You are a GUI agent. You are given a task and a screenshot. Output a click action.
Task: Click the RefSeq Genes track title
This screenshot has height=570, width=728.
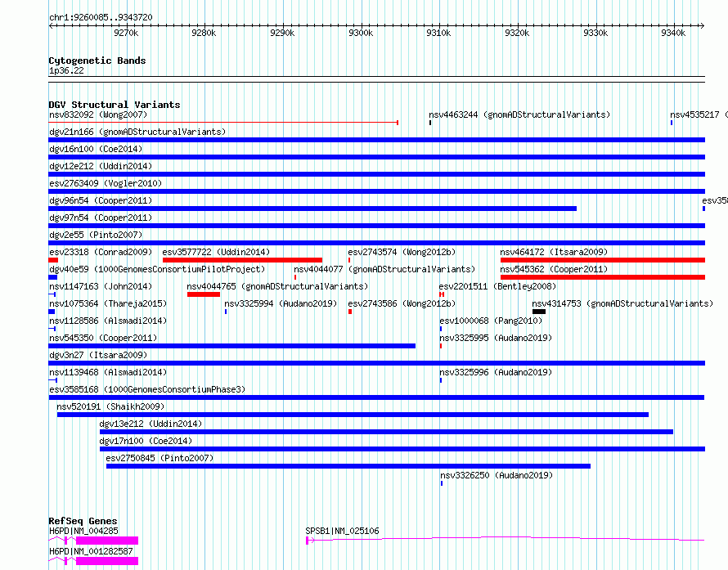(x=83, y=521)
